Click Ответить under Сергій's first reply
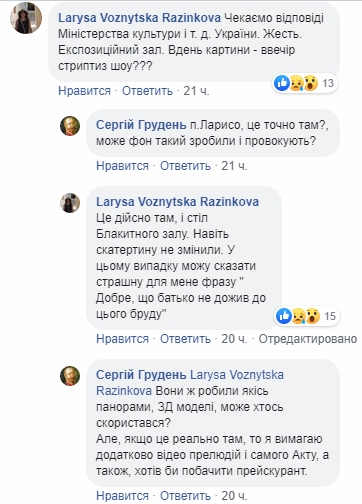This screenshot has height=504, width=362. (185, 166)
